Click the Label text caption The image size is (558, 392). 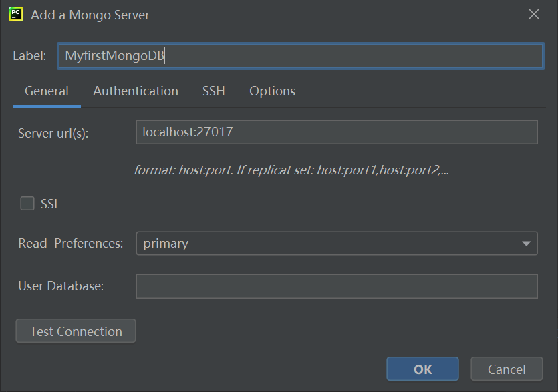[29, 55]
